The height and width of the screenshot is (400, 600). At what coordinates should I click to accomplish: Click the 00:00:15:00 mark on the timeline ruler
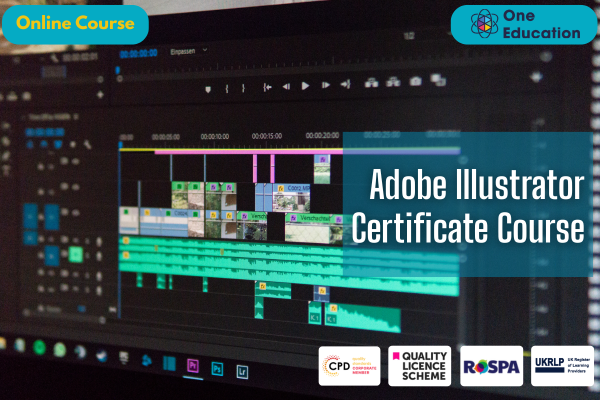click(267, 136)
